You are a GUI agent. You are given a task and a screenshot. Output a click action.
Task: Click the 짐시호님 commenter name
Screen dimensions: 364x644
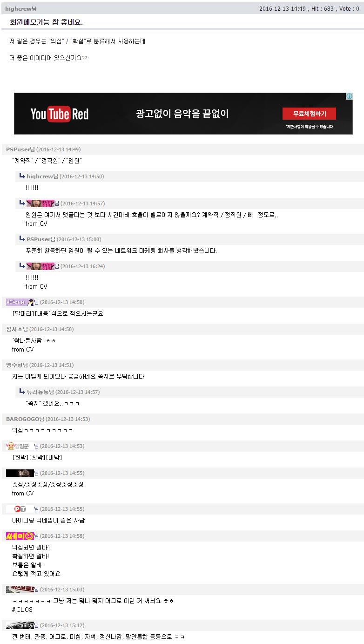(x=17, y=329)
